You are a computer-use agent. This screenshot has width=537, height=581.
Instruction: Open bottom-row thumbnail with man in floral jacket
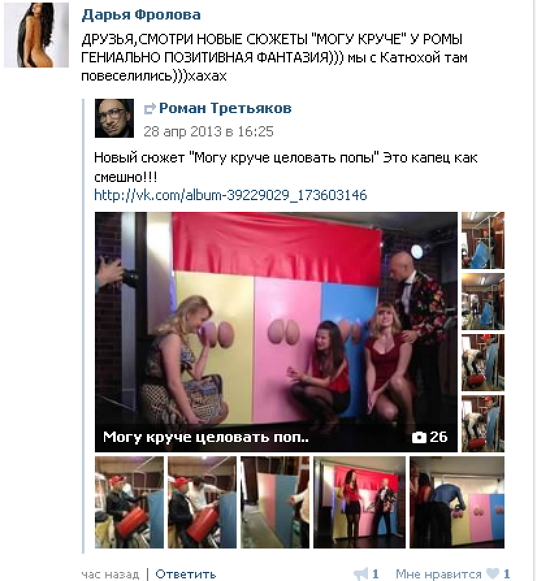tap(359, 502)
